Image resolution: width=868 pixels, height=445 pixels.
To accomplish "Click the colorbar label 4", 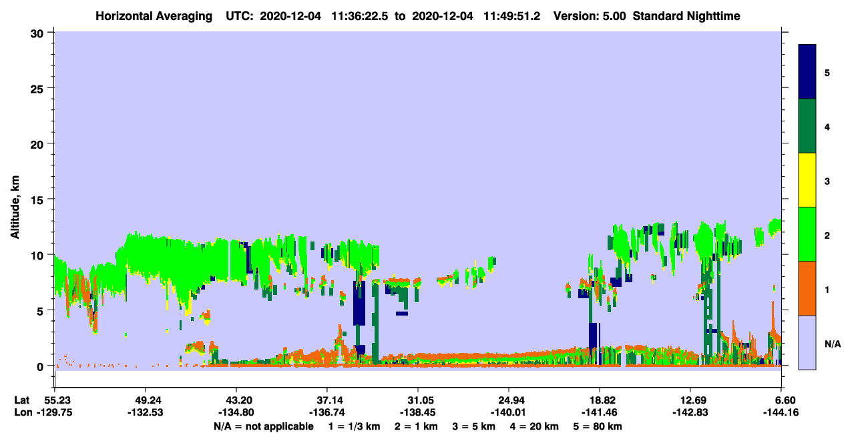I will [827, 126].
